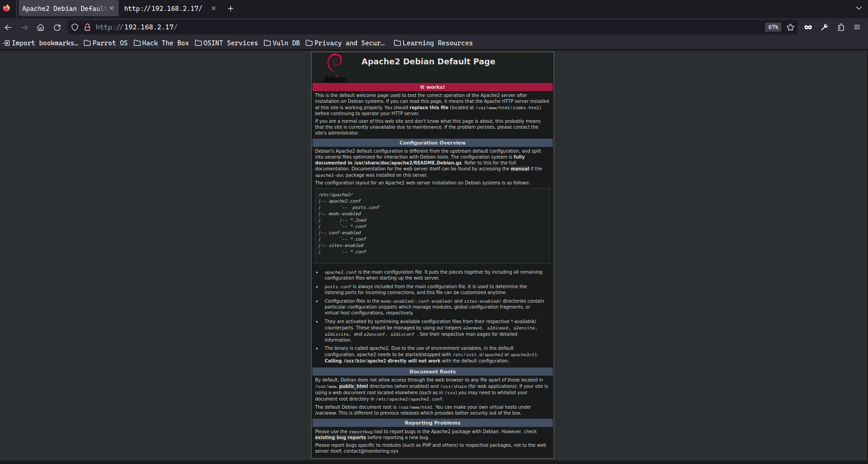Close the http://192.168.2.17/ tab
The height and width of the screenshot is (464, 868).
click(214, 8)
